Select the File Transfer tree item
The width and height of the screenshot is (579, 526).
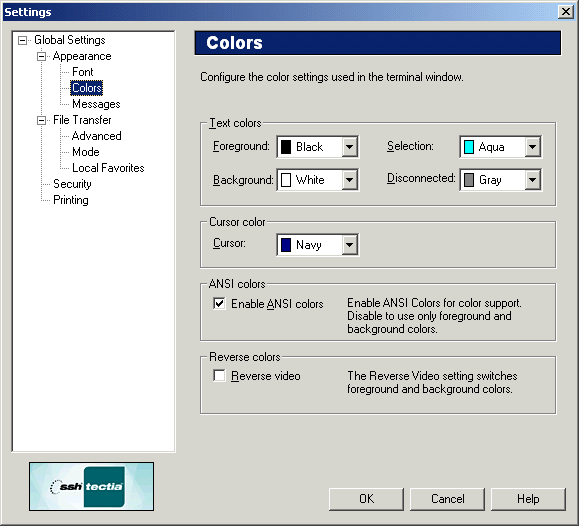pos(82,120)
